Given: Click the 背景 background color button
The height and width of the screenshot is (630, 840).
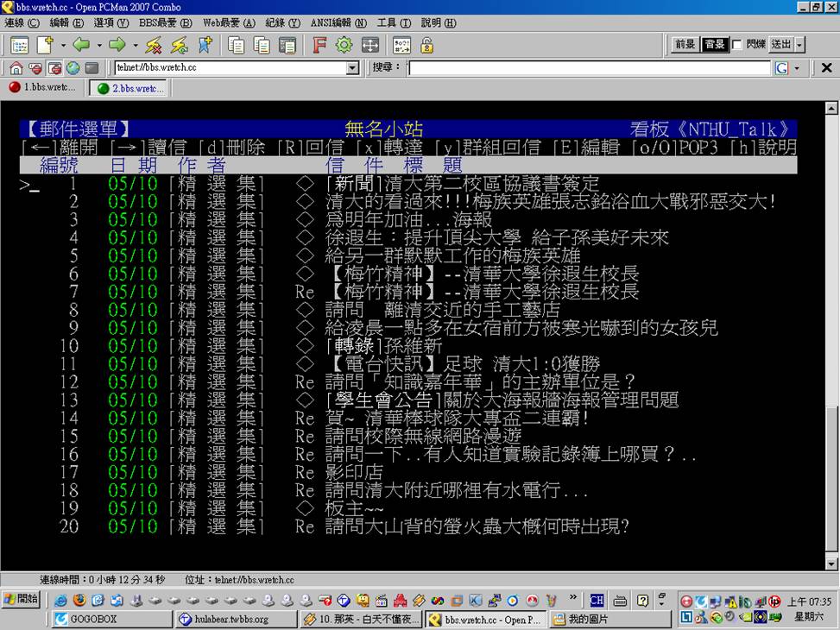Looking at the screenshot, I should 714,45.
